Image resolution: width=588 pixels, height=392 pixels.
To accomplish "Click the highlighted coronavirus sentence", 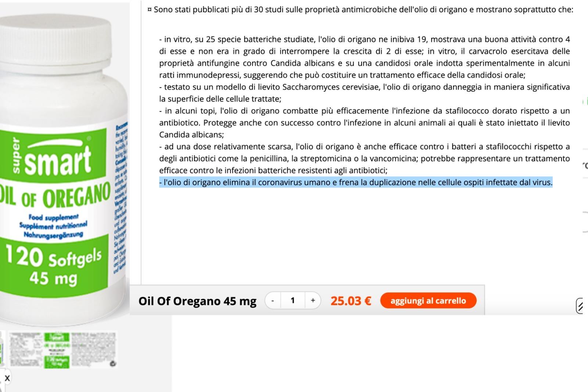I will (356, 182).
